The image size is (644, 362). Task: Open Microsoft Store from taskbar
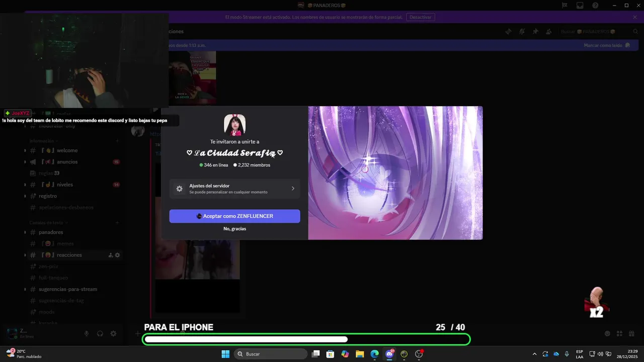[x=330, y=354]
